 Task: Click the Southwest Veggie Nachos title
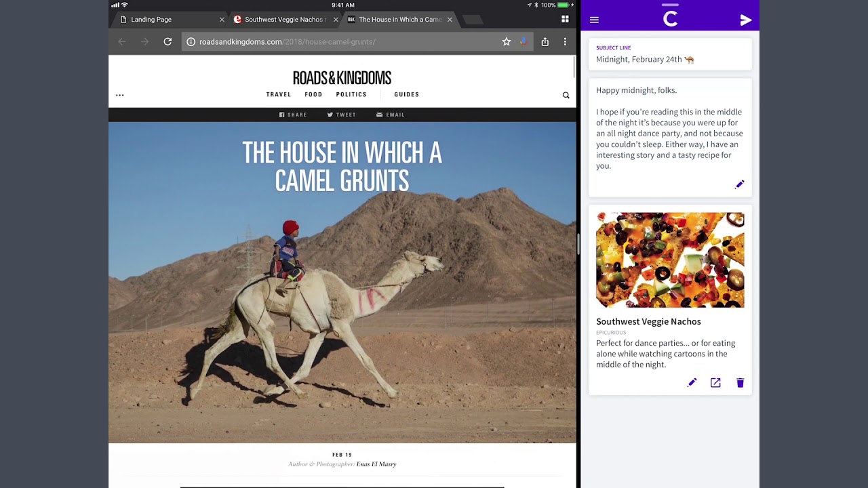pos(648,321)
